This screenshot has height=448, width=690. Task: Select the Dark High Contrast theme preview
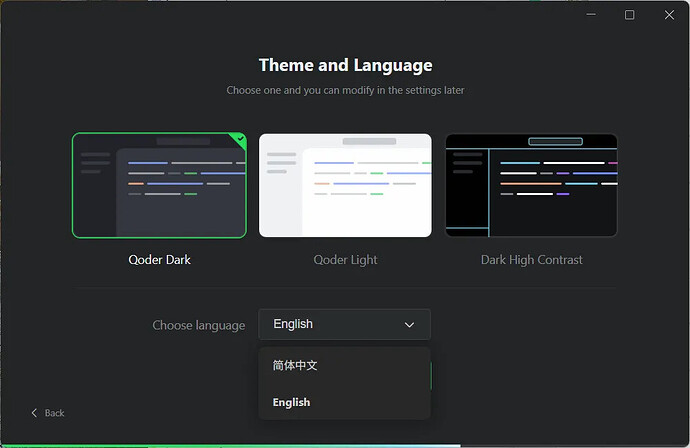[x=531, y=186]
